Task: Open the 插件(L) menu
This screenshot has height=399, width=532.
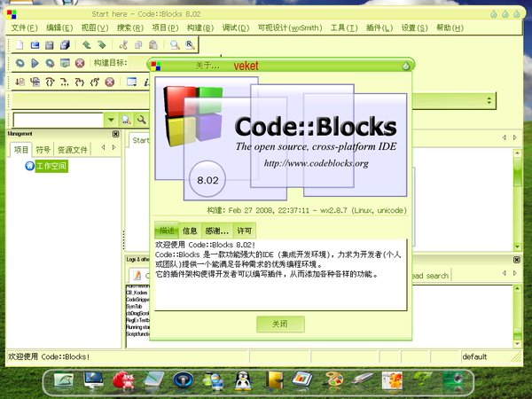Action: click(x=379, y=27)
